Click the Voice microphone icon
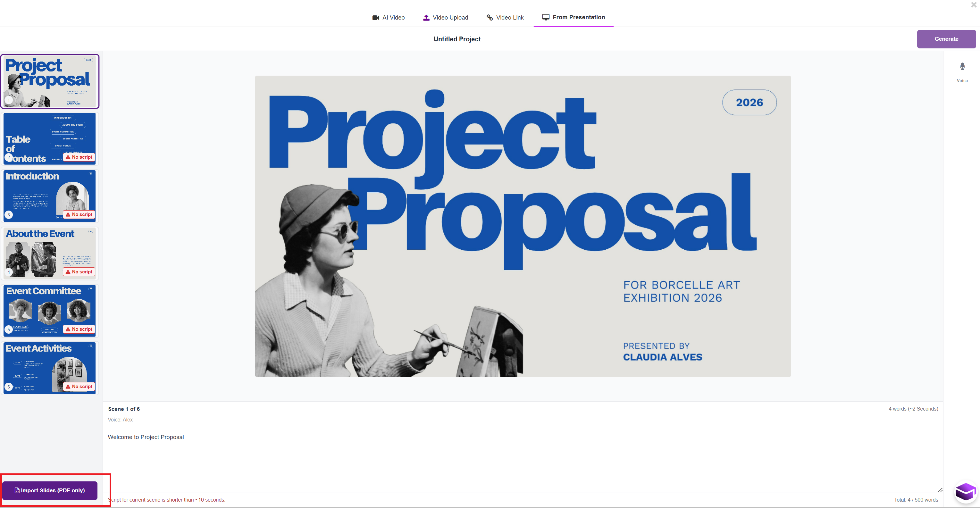The width and height of the screenshot is (980, 508). (962, 67)
